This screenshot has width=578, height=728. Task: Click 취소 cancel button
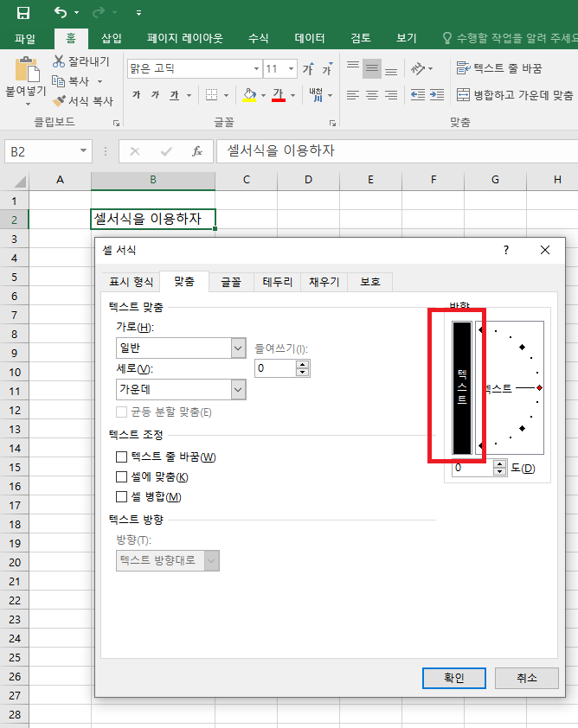tap(526, 678)
